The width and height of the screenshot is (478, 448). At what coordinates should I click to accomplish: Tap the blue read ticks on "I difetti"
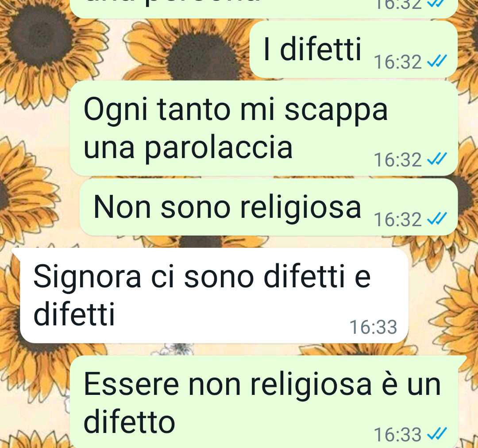coord(437,60)
